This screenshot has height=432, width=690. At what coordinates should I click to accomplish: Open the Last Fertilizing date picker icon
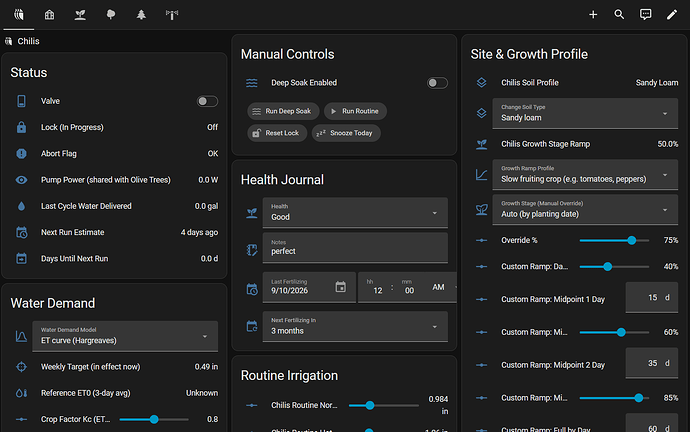[x=341, y=287]
